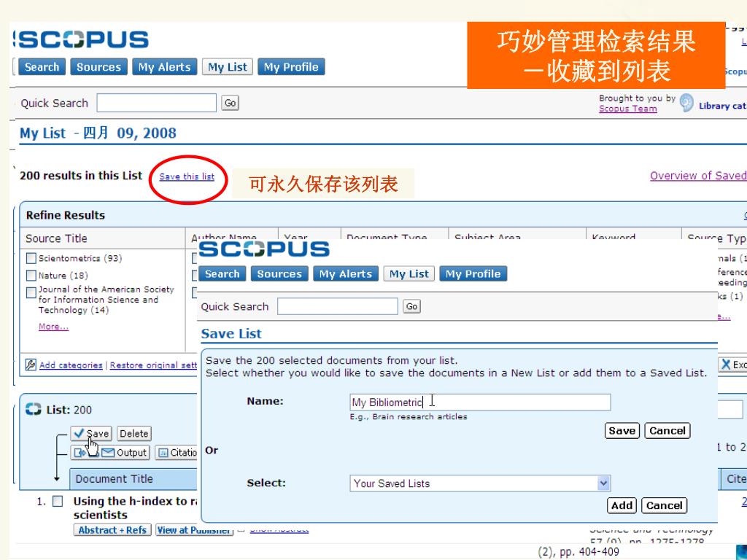Click Cancel beside the Save button

coord(667,430)
